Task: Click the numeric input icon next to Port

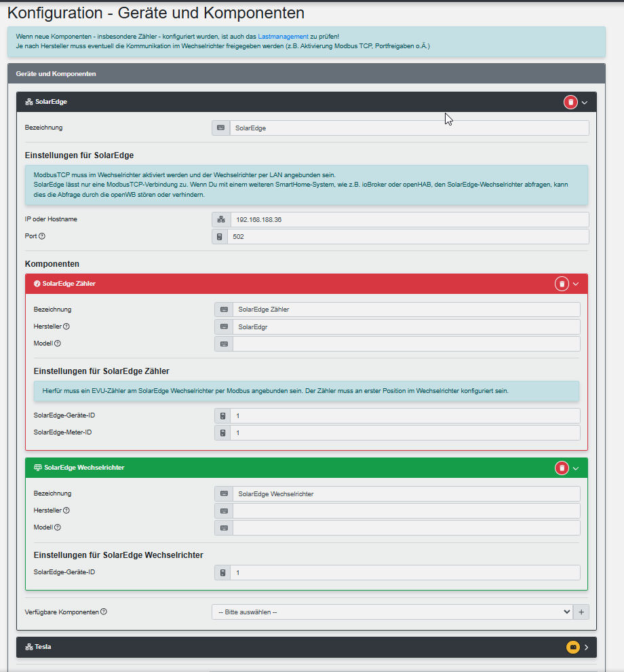Action: [220, 236]
